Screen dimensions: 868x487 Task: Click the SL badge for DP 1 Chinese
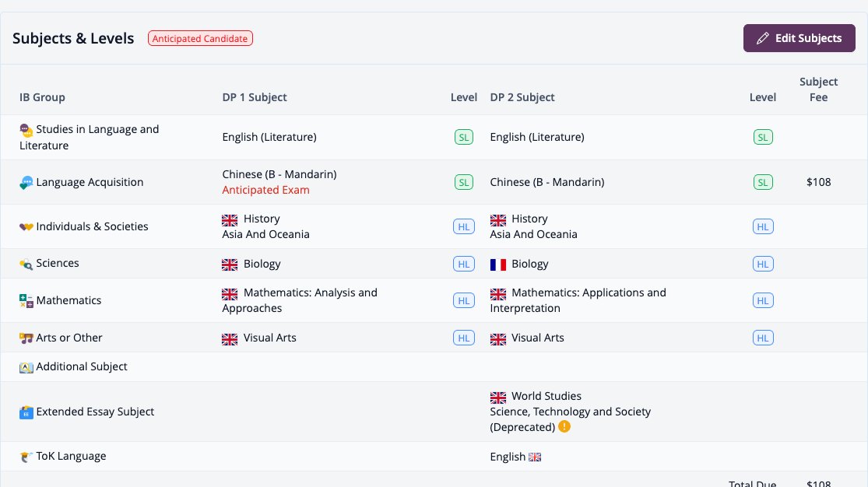point(464,182)
